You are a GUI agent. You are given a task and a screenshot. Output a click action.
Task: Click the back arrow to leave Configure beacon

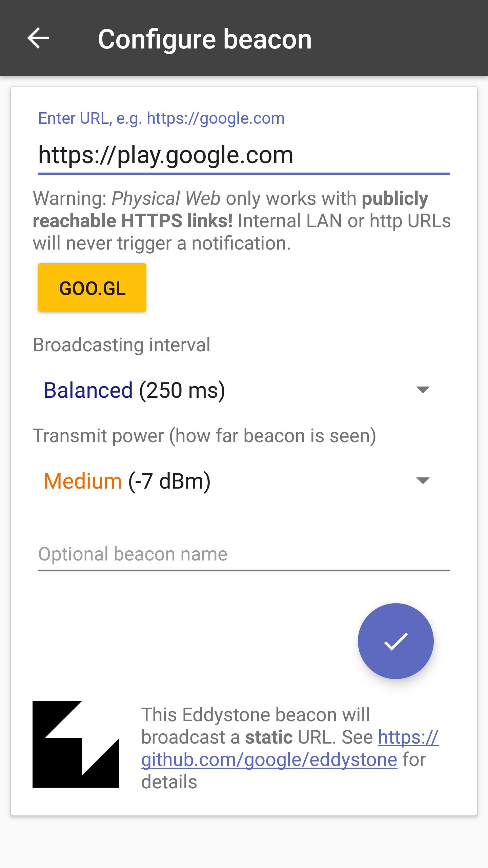[x=38, y=38]
